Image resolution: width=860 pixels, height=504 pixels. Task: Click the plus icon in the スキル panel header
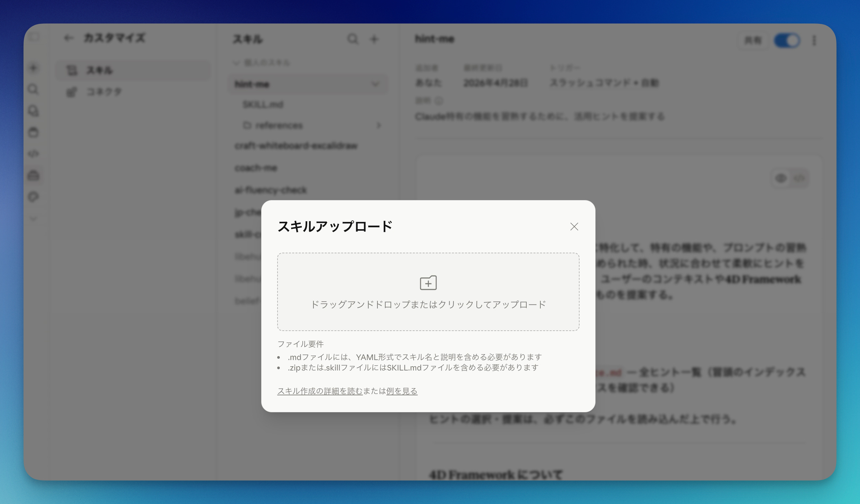pyautogui.click(x=374, y=39)
